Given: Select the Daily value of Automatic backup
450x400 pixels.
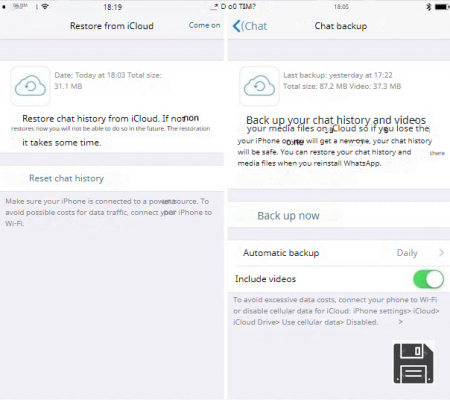Looking at the screenshot, I should (407, 253).
